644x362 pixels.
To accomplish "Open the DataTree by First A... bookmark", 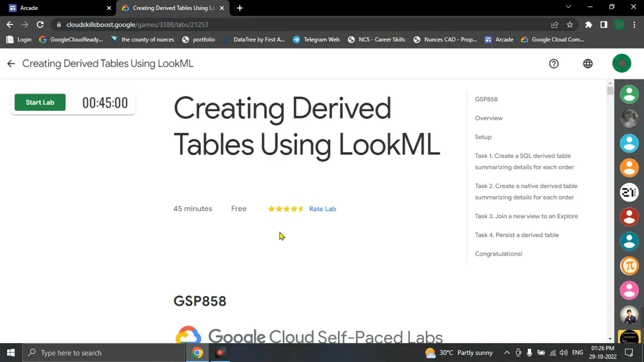I will click(254, 39).
